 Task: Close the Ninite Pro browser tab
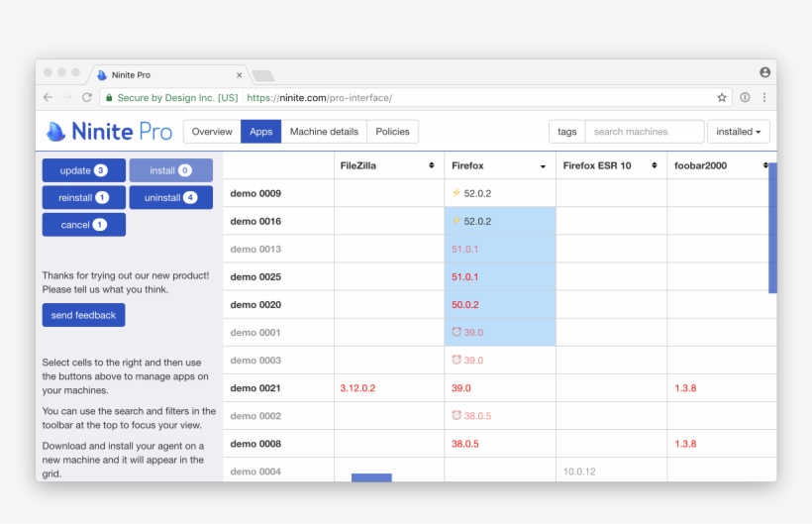pos(239,75)
